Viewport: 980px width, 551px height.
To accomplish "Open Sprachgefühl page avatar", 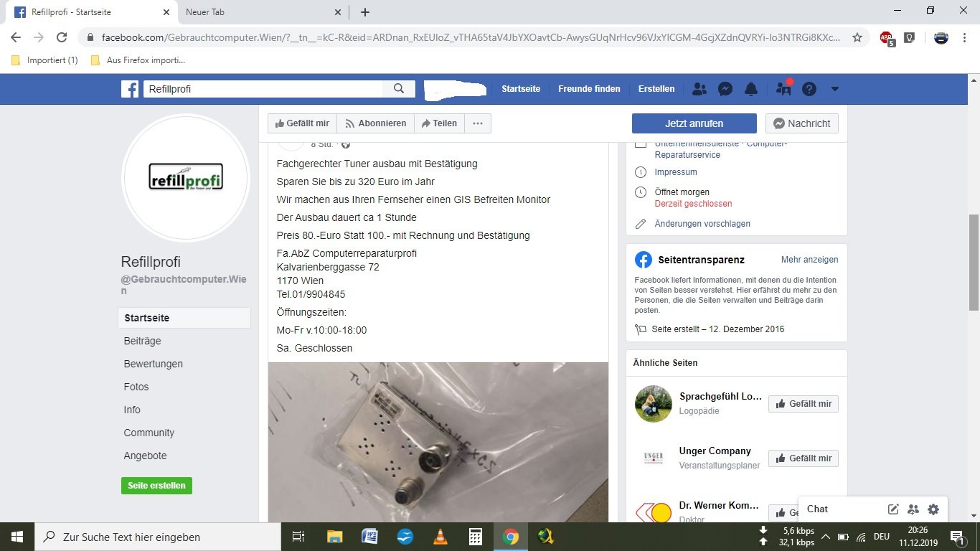I will point(654,404).
